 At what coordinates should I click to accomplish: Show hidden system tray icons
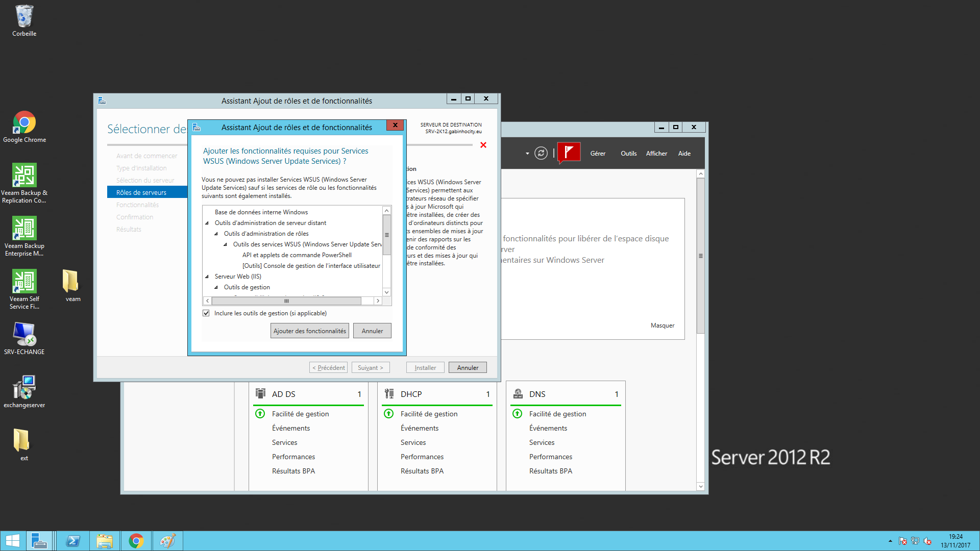pyautogui.click(x=890, y=541)
